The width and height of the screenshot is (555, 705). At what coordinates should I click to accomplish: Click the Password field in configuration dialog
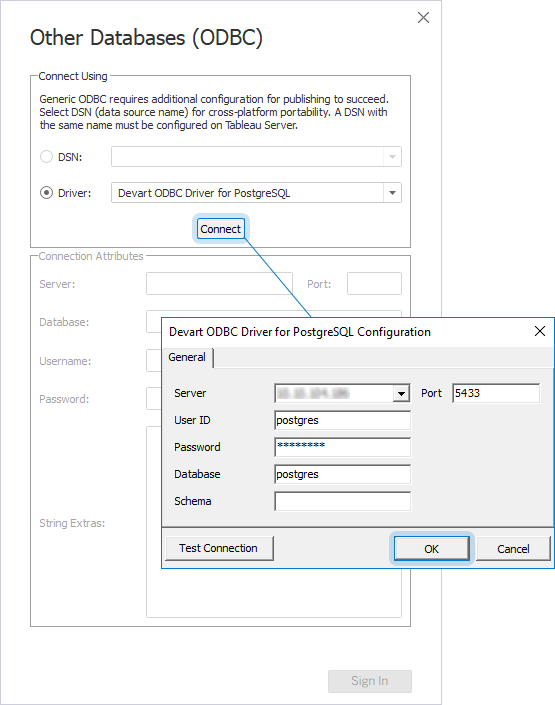tap(342, 447)
